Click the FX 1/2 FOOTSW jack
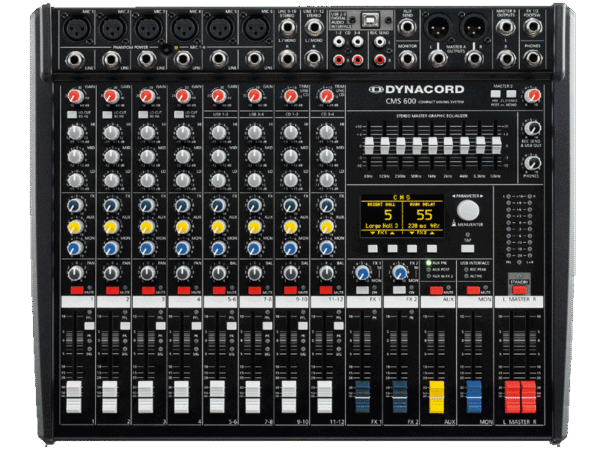 (533, 27)
